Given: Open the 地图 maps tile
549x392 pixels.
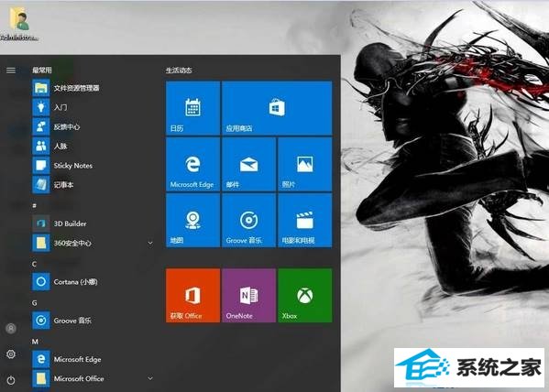Looking at the screenshot, I should click(x=192, y=220).
